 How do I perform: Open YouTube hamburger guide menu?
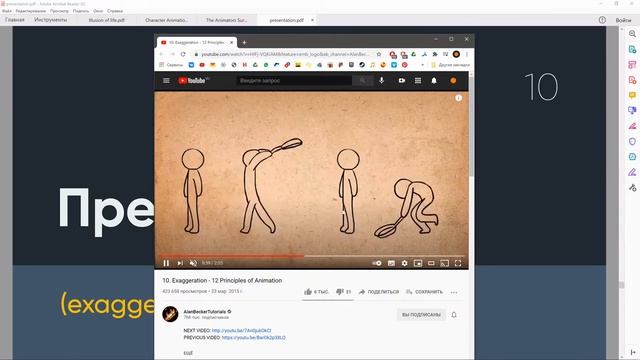[x=166, y=81]
